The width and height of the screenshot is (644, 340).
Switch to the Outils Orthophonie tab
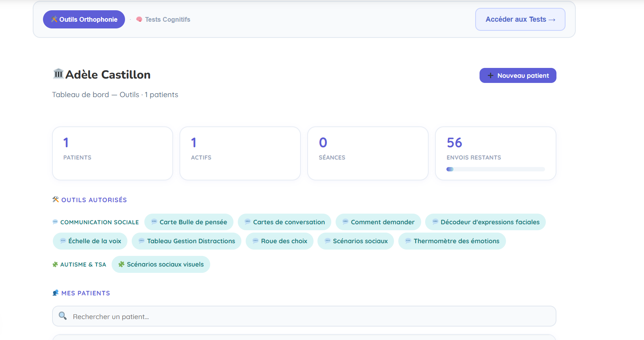coord(84,19)
